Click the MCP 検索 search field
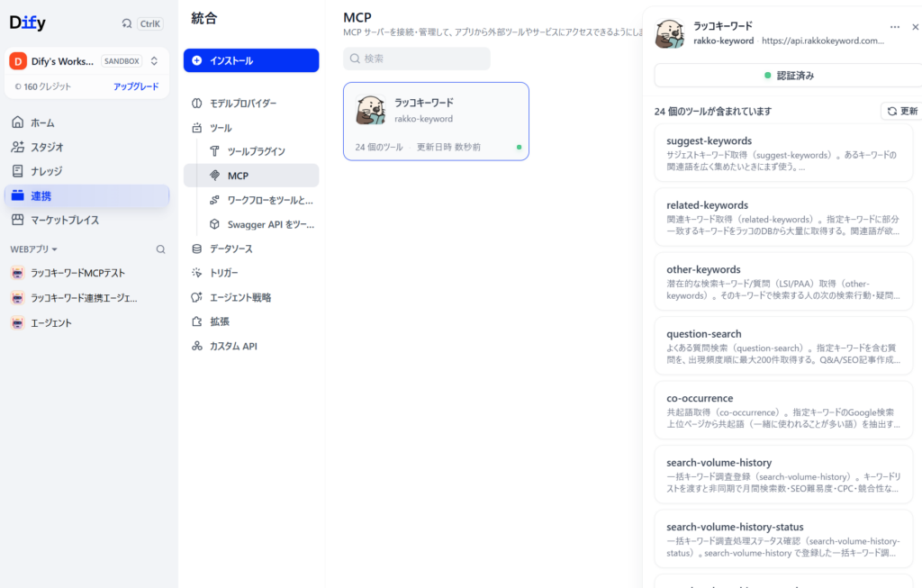The width and height of the screenshot is (922, 588). [416, 59]
